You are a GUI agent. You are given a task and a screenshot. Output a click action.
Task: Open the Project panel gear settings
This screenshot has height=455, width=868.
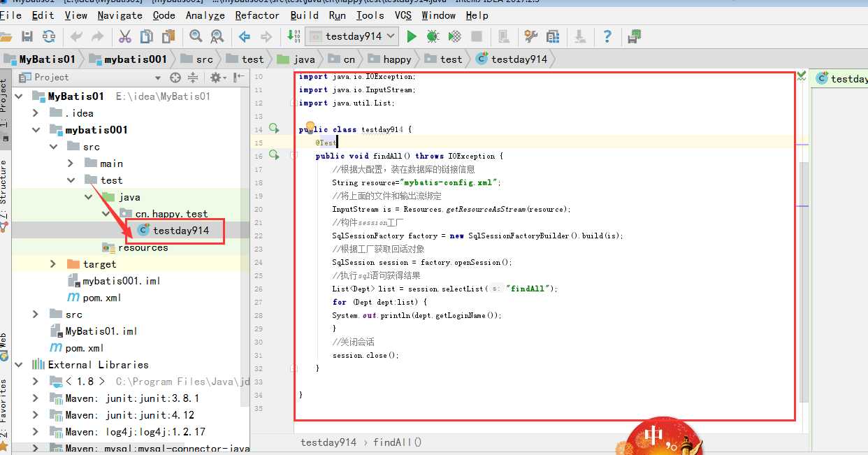217,78
